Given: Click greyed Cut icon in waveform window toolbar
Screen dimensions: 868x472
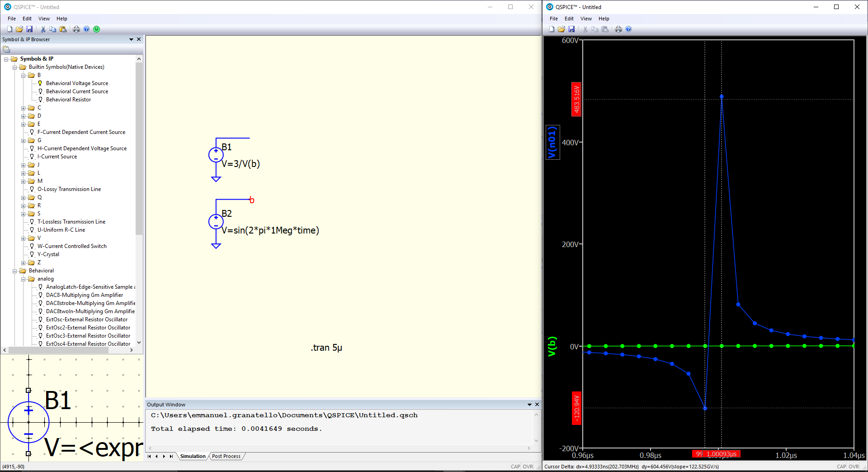Looking at the screenshot, I should [x=585, y=29].
